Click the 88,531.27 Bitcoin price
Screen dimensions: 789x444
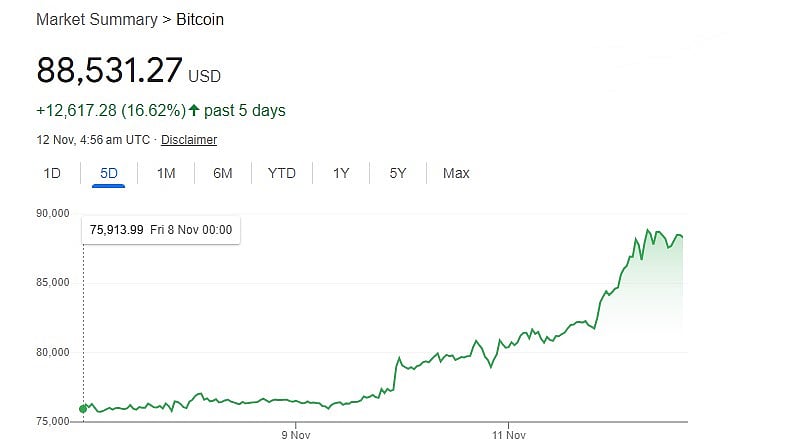(x=110, y=71)
